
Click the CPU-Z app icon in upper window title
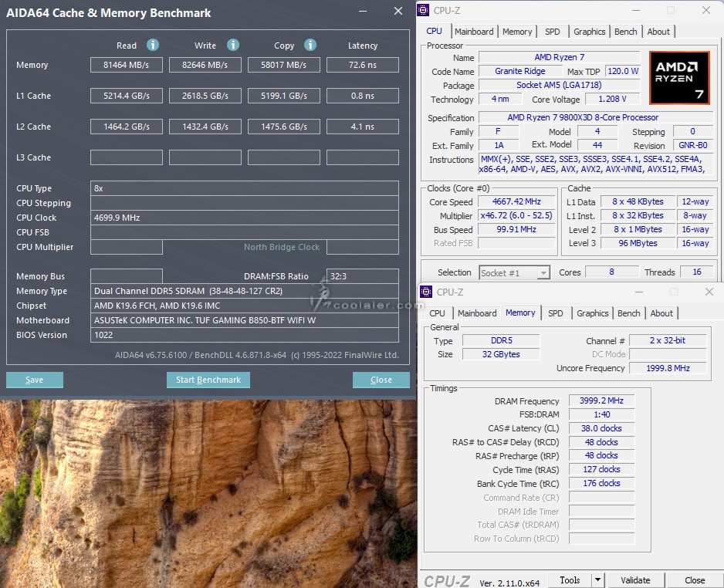coord(424,10)
